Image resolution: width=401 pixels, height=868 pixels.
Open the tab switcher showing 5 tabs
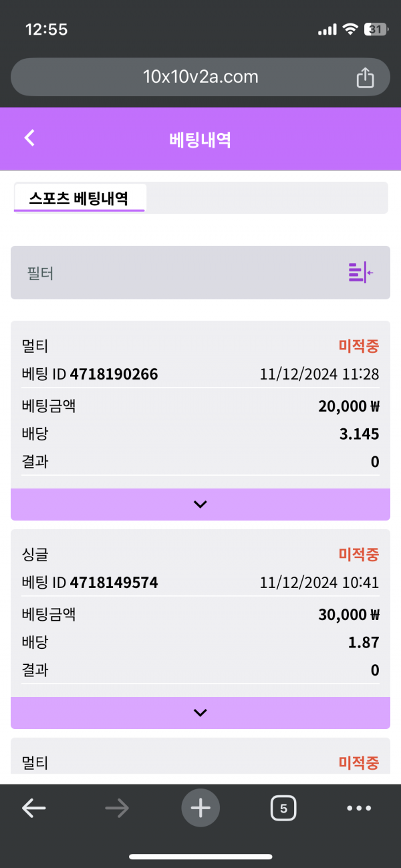click(x=283, y=809)
